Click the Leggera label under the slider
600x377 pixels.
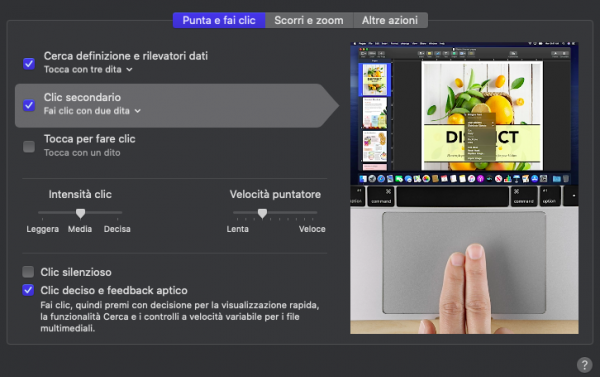[x=42, y=229]
